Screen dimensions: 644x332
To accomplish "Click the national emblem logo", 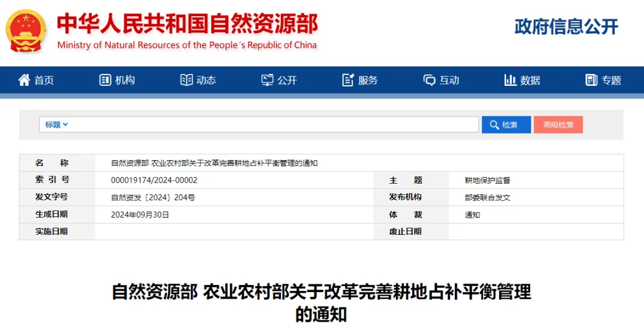I will tap(26, 31).
